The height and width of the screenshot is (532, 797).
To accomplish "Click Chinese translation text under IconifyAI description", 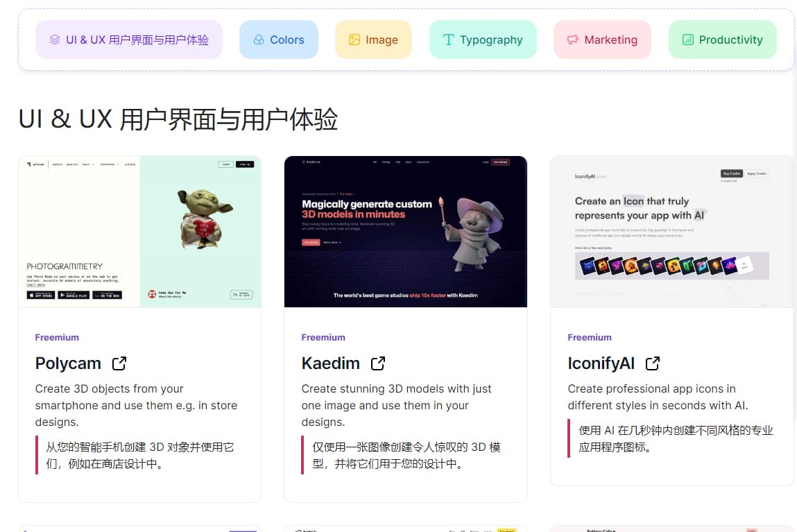I will point(676,438).
